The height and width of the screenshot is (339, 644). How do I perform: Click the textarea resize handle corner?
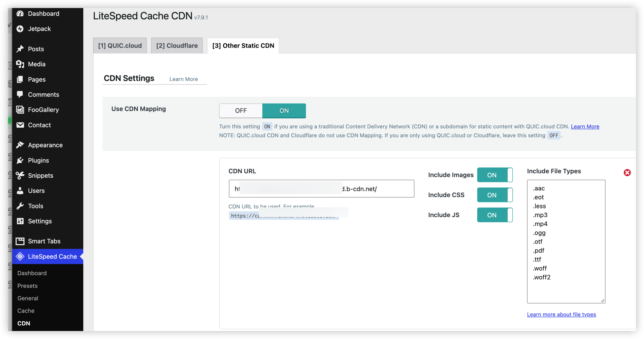602,301
